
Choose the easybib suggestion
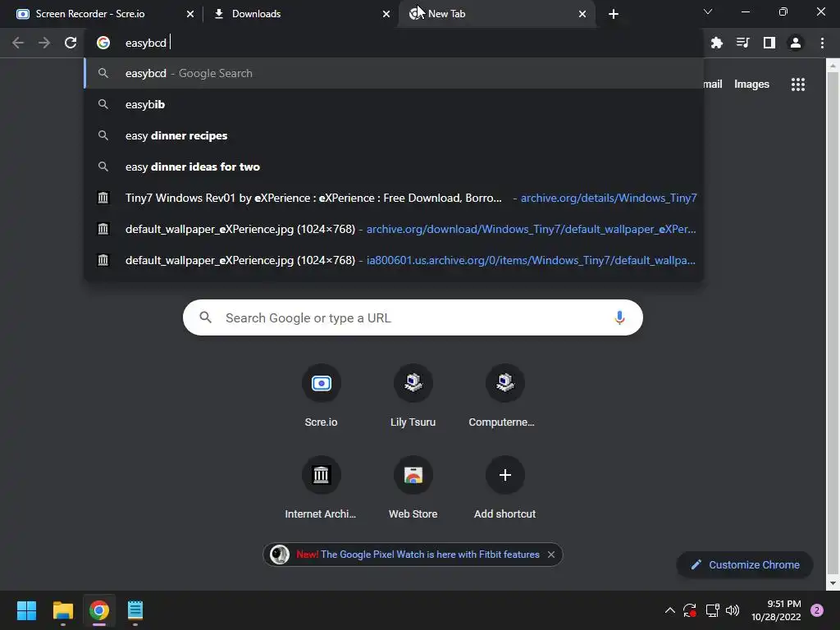tap(394, 104)
